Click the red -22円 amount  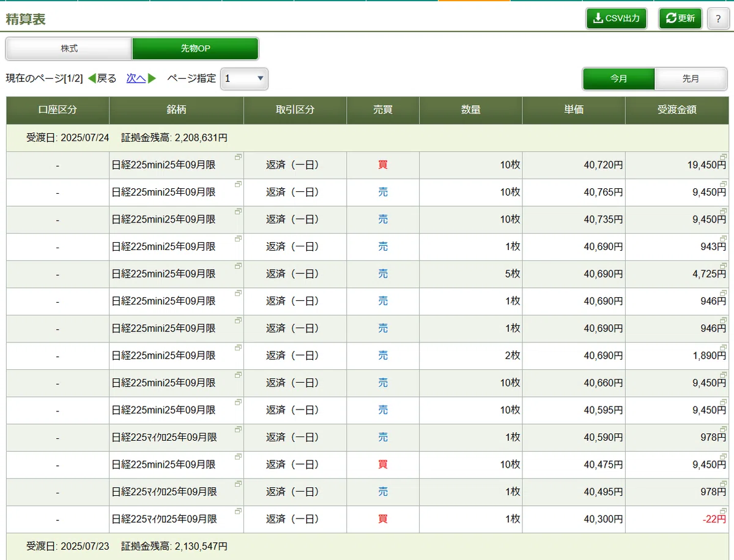click(714, 519)
